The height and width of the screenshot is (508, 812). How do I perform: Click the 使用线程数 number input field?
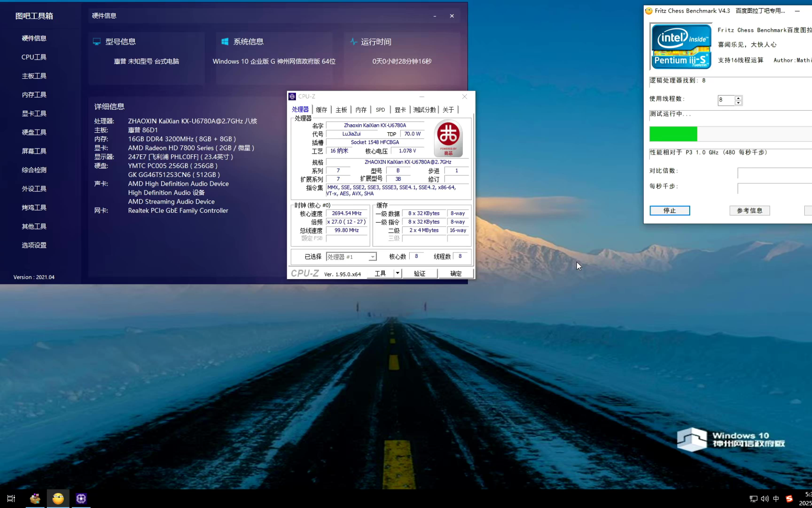point(726,100)
